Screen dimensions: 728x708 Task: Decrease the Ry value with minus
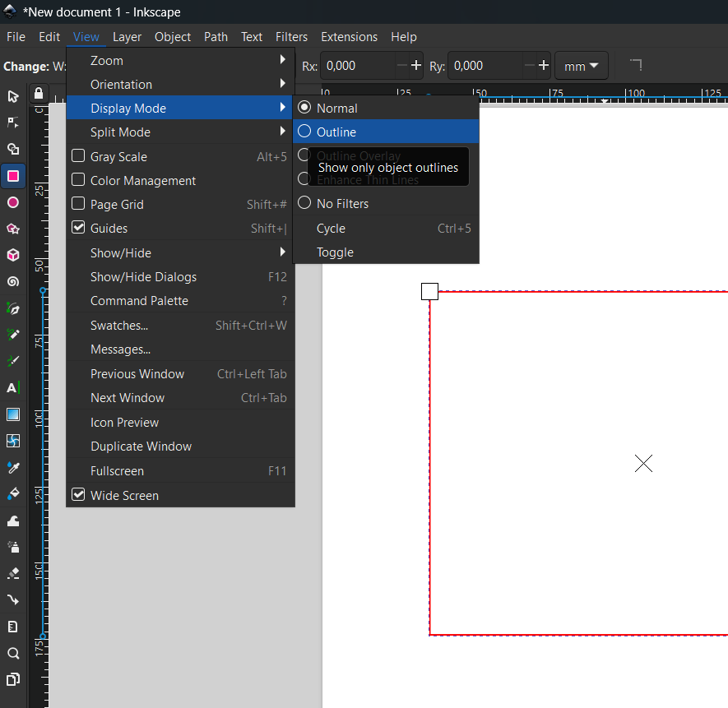(530, 66)
